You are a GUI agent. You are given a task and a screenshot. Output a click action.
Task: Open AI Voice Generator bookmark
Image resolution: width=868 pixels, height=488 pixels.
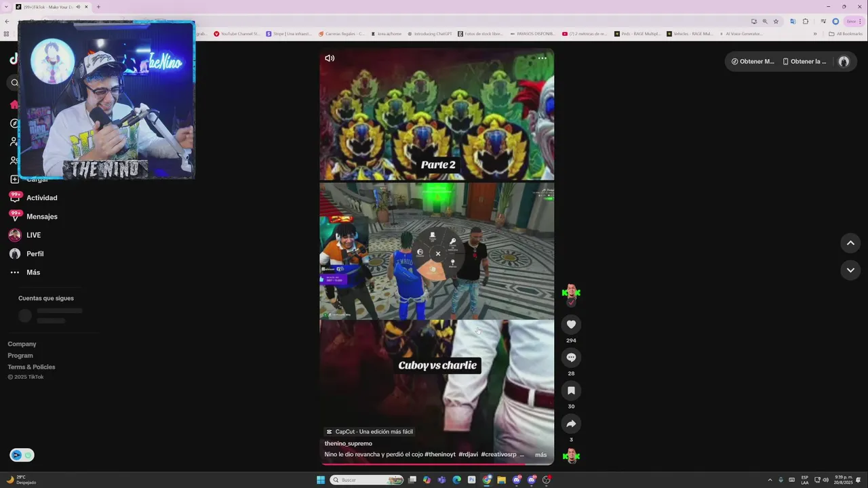pyautogui.click(x=741, y=34)
